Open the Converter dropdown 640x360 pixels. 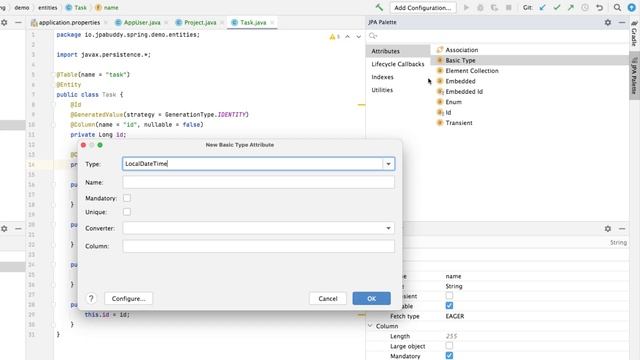click(258, 228)
